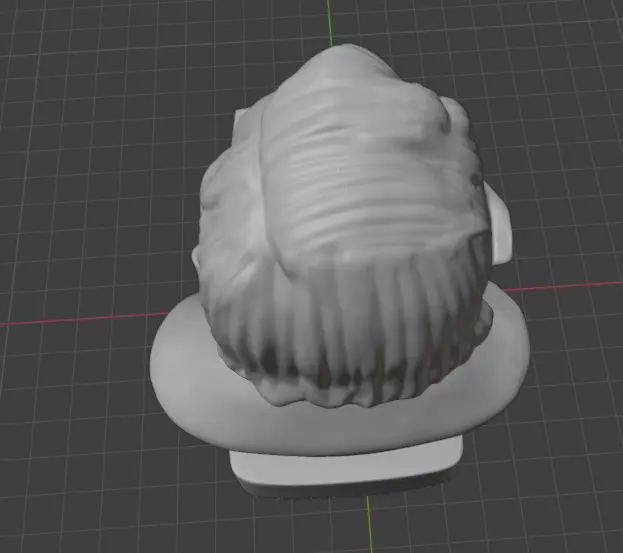Select the flat ear piece beside the hair
The height and width of the screenshot is (553, 623).
[501, 224]
